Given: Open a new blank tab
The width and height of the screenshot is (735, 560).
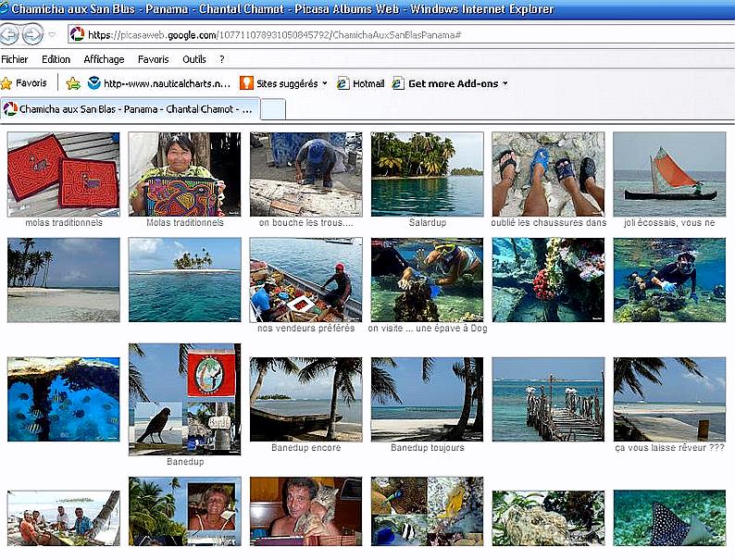Looking at the screenshot, I should point(274,109).
